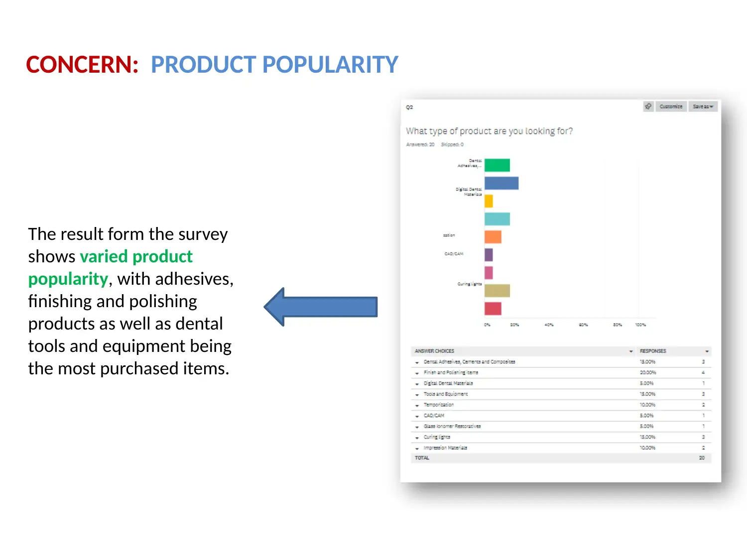747x560 pixels.
Task: Click 'CAD/CAM' text in the table
Action: [434, 416]
